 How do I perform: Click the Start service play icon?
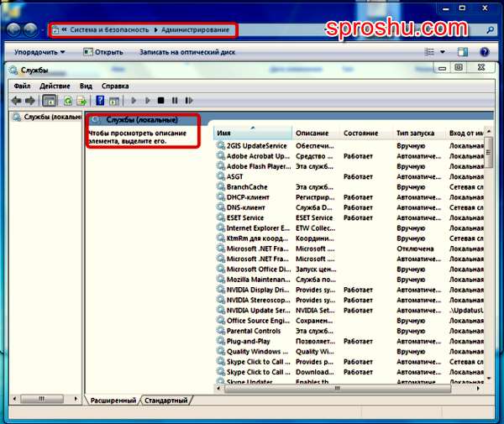[134, 101]
